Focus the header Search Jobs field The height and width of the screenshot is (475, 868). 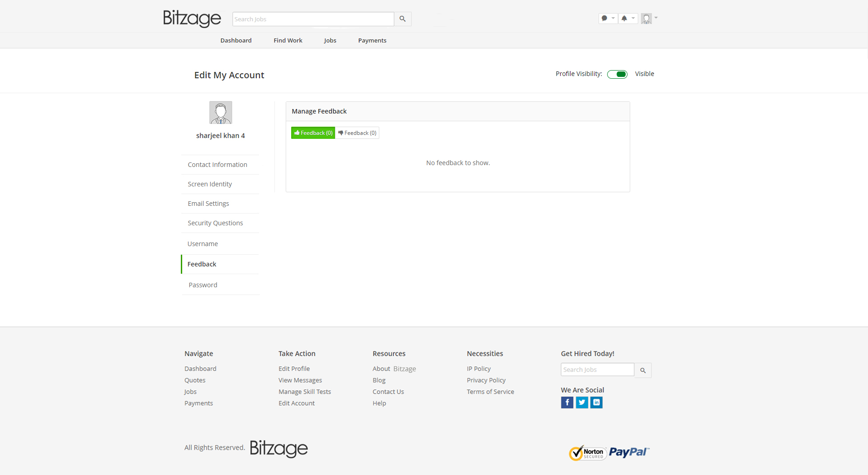(x=313, y=19)
